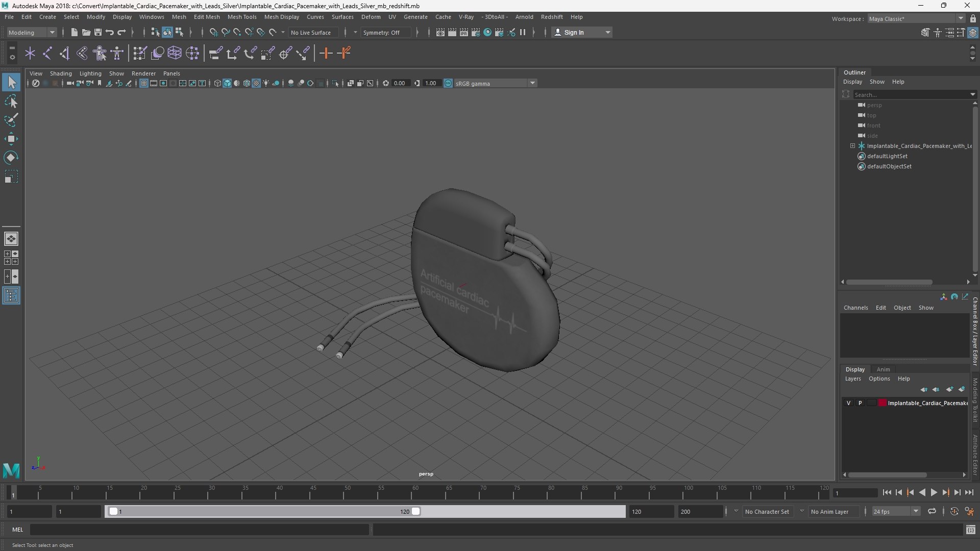Toggle the Outliner panel layout button

coord(11,296)
